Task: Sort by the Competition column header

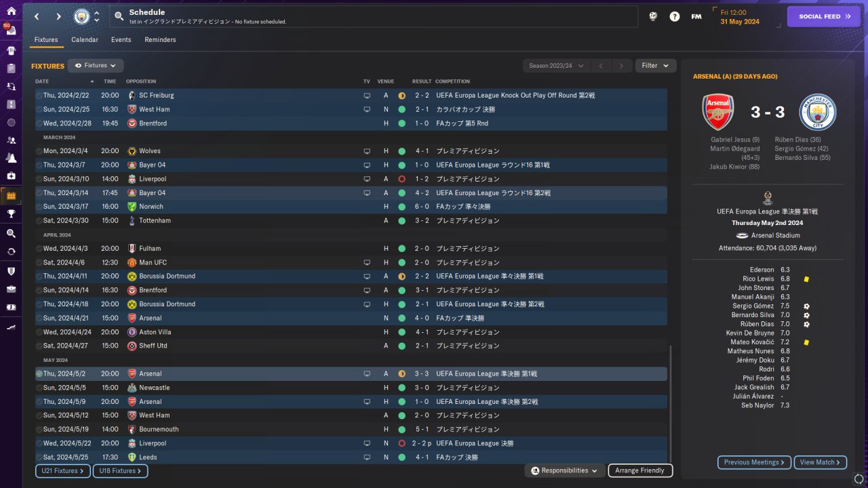Action: tap(453, 81)
